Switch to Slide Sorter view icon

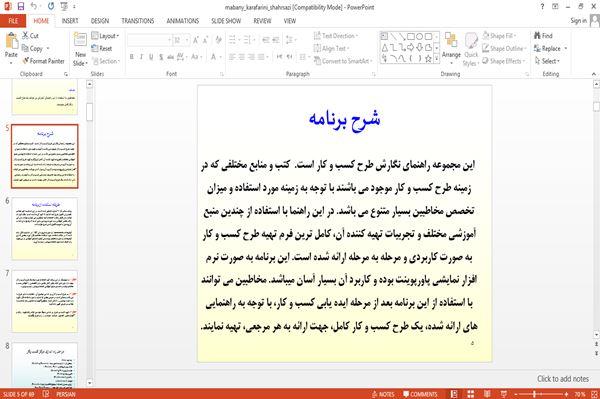(471, 394)
